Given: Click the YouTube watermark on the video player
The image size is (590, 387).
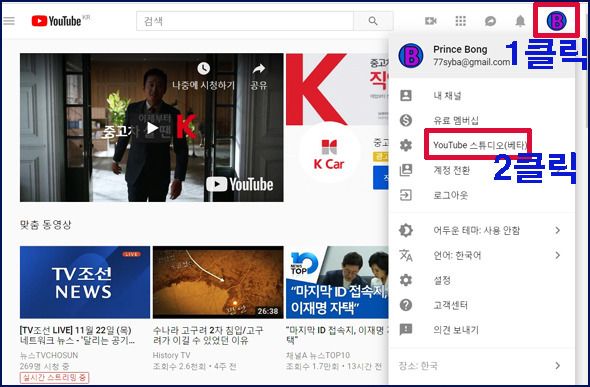Looking at the screenshot, I should pyautogui.click(x=239, y=184).
